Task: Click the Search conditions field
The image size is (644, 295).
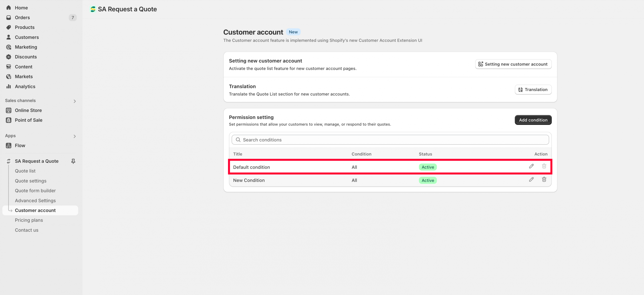Action: tap(390, 140)
